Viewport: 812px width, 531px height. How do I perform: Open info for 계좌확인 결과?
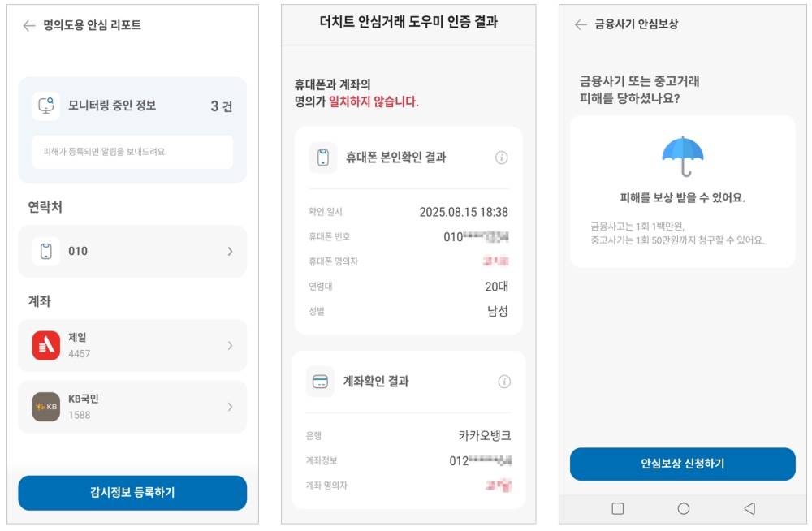click(x=504, y=382)
